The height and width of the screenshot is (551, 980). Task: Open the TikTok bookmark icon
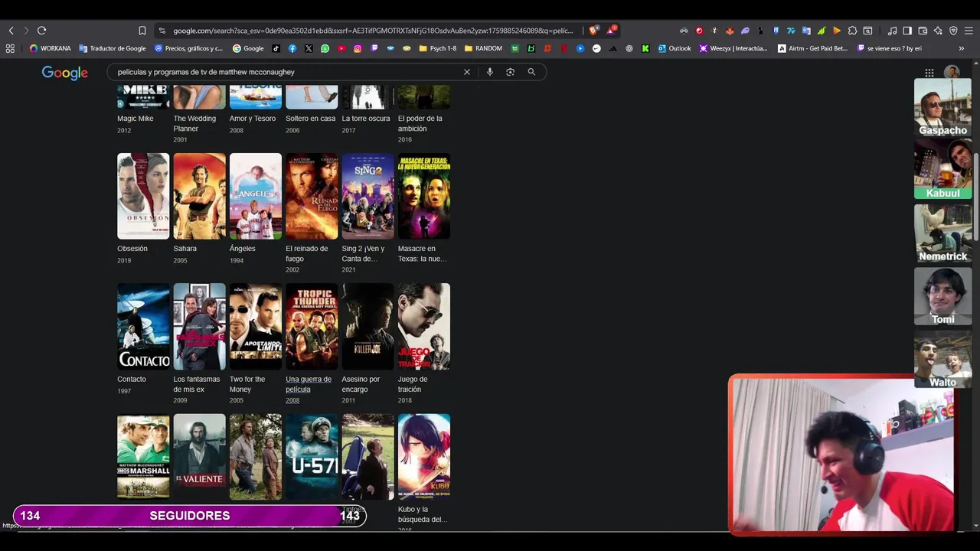[x=276, y=48]
